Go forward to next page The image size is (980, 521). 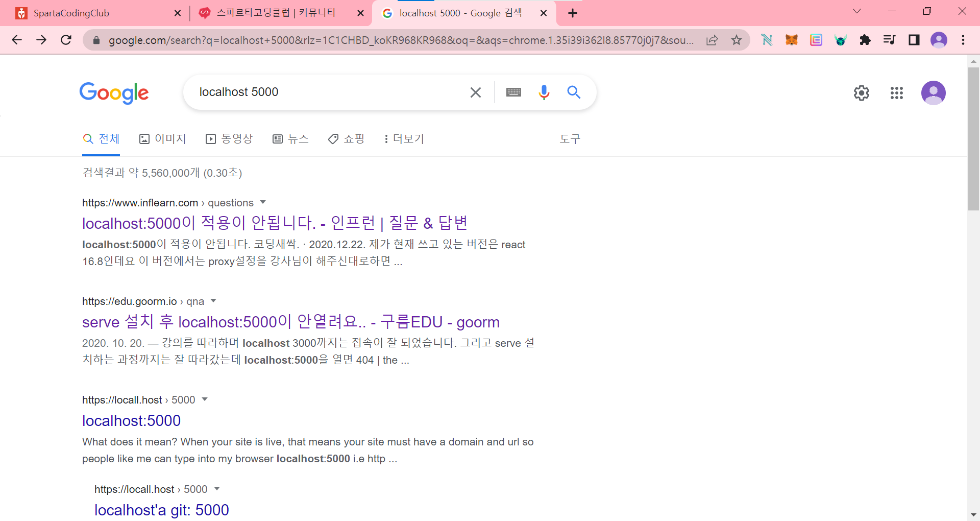(41, 40)
